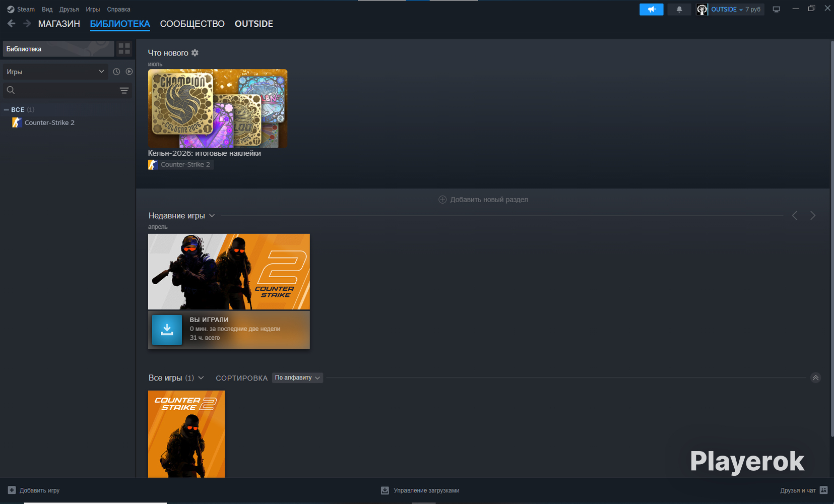The image size is (834, 504).
Task: Expand the OUTSIDE account dropdown
Action: pyautogui.click(x=727, y=9)
